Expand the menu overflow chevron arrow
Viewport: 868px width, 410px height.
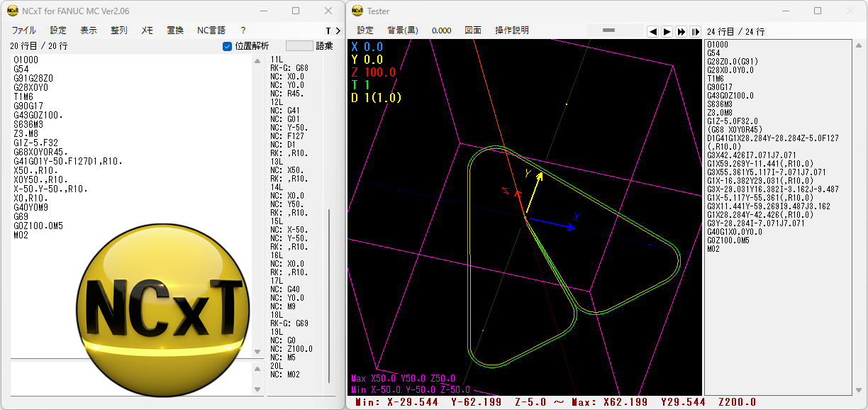tap(338, 31)
